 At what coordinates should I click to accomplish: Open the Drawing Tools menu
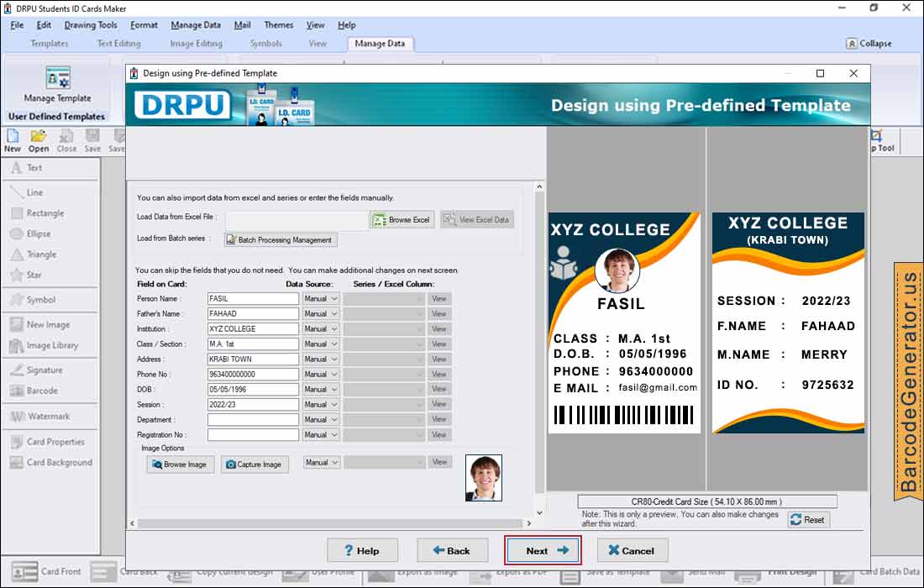click(x=91, y=24)
